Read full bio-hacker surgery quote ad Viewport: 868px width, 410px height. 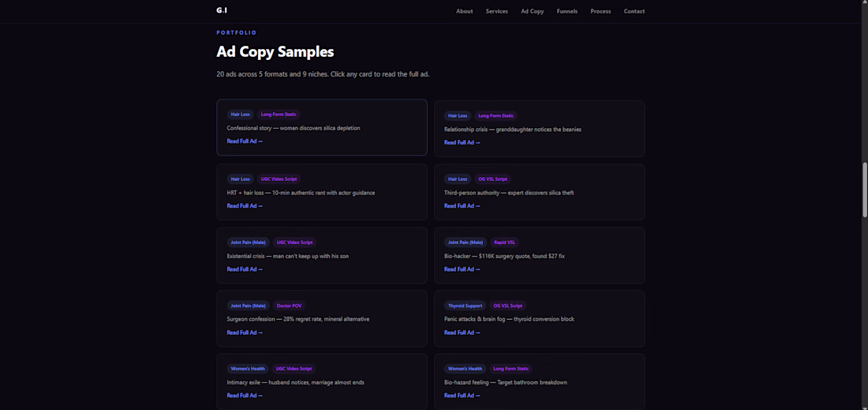pos(462,269)
